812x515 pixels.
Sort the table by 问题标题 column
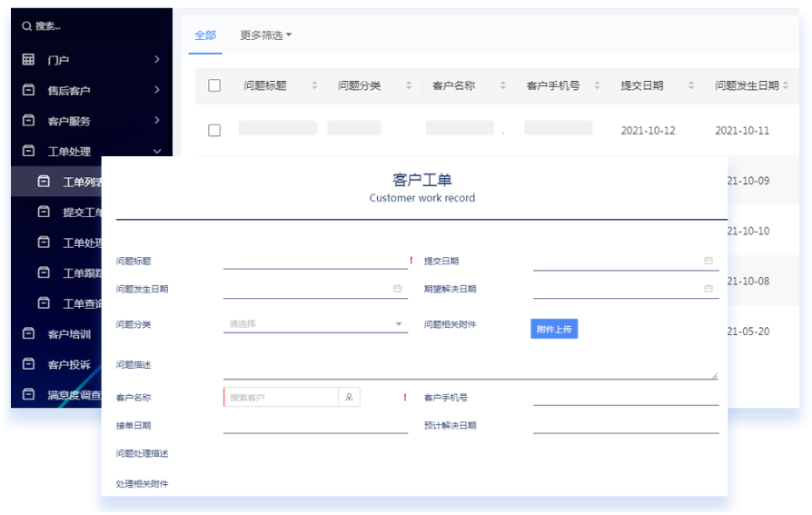point(314,85)
